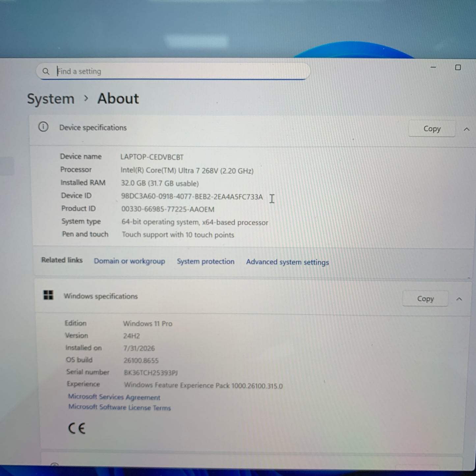This screenshot has width=476, height=476.
Task: Open Microsoft Software License Terms link
Action: 120,407
